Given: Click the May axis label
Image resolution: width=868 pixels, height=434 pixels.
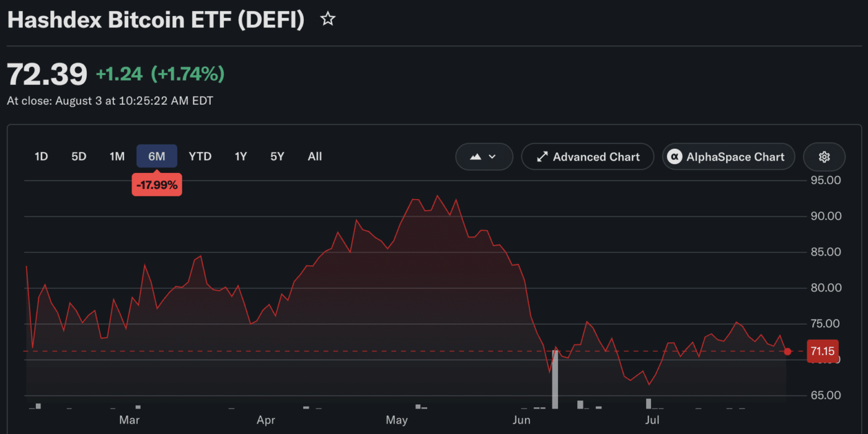Looking at the screenshot, I should 397,420.
